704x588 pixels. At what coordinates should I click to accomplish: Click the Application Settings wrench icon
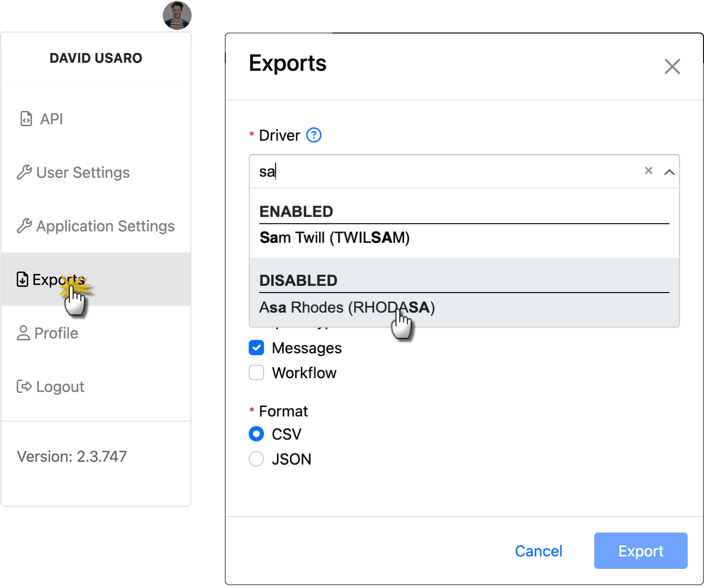point(24,226)
